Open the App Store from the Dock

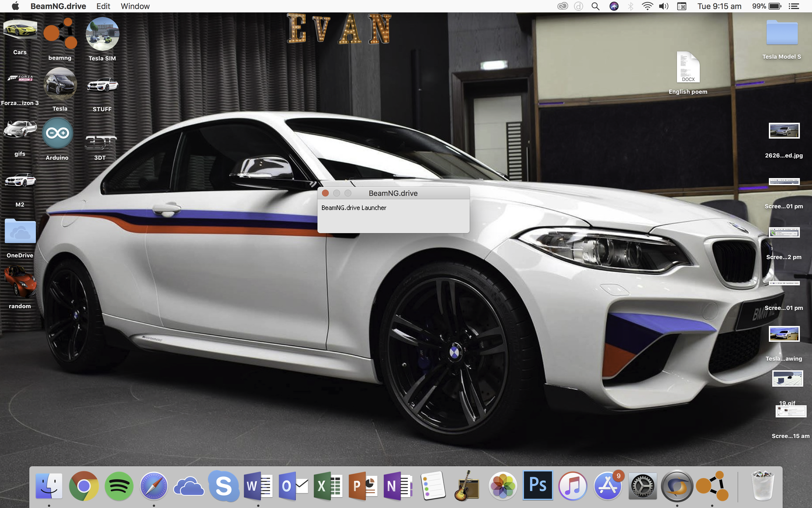click(x=608, y=486)
